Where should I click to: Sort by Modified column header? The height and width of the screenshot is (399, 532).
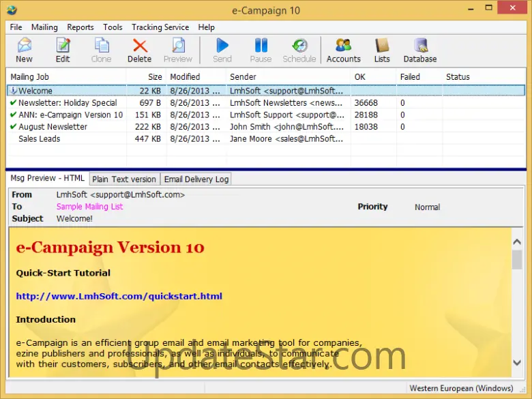(x=196, y=77)
